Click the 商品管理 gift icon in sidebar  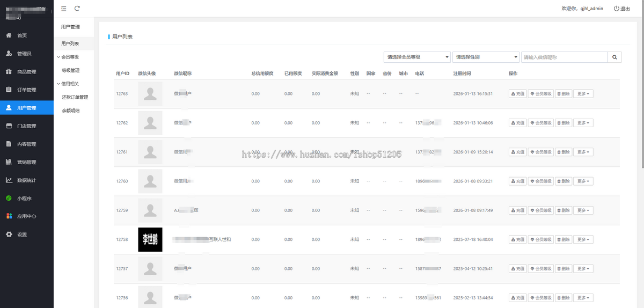pos(9,71)
